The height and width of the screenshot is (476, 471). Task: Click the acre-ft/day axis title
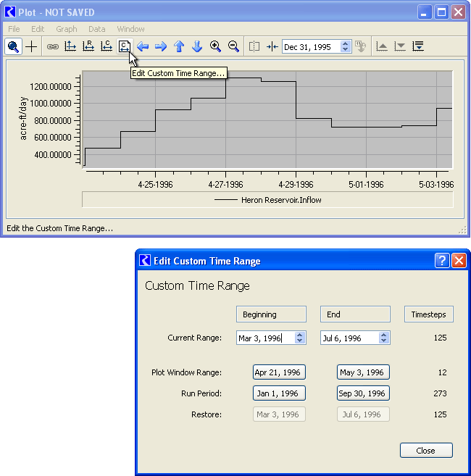(x=23, y=119)
